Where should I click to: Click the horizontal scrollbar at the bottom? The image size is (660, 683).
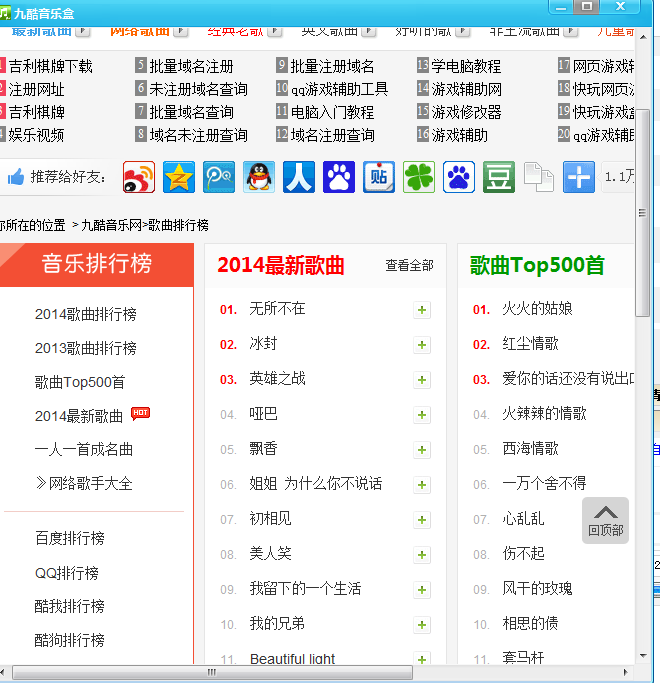coord(210,673)
